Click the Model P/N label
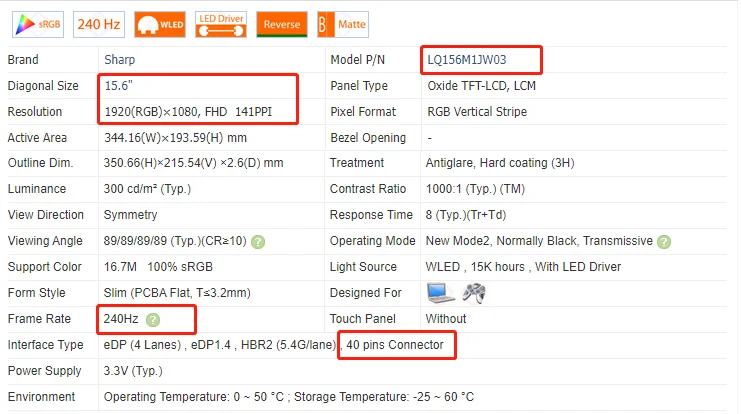The height and width of the screenshot is (414, 741). click(x=357, y=60)
